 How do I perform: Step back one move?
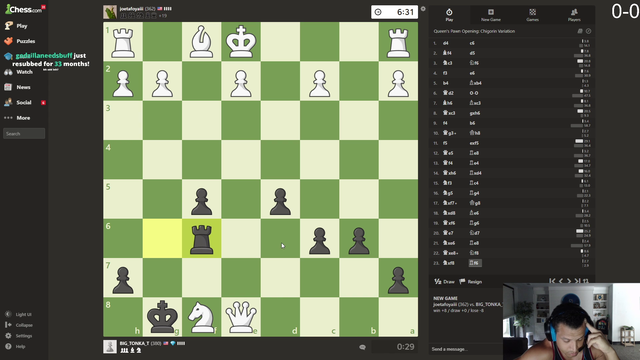coord(561,281)
